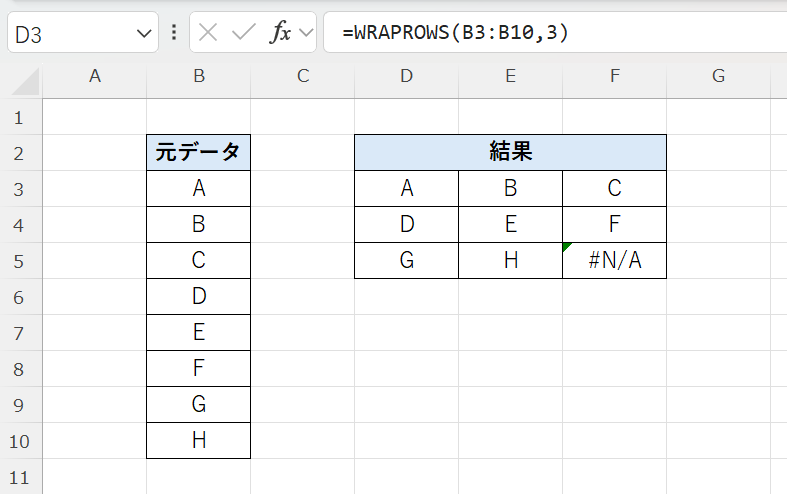Screen dimensions: 787x494
Task: Select row 10 header
Action: click(x=20, y=441)
